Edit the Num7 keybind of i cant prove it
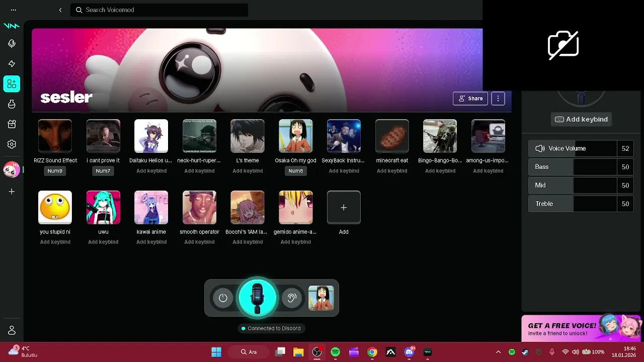644x362 pixels. pos(103,171)
